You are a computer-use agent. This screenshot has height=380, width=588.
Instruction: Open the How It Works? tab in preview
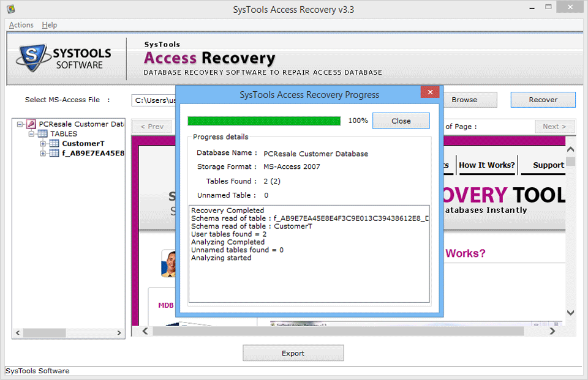click(487, 165)
